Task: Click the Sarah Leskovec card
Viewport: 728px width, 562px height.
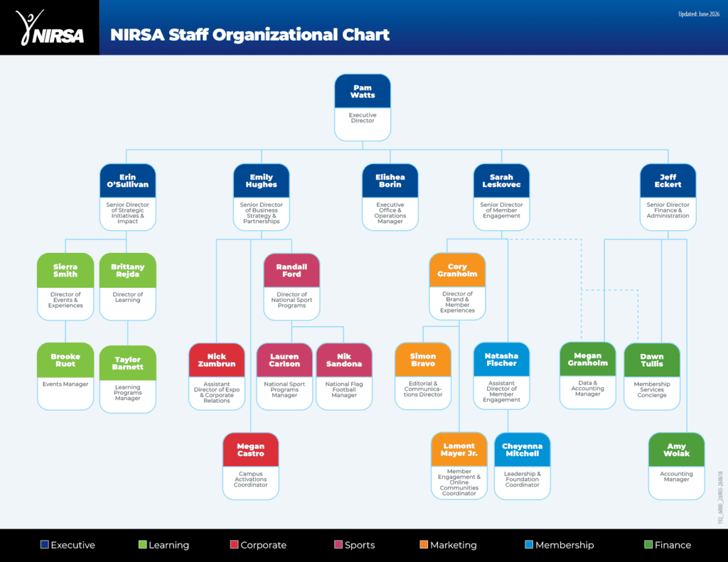Action: (501, 198)
